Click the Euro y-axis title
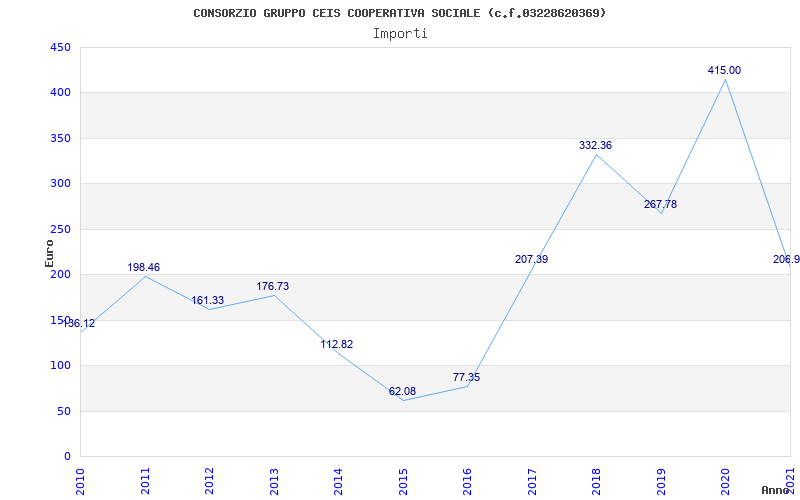This screenshot has height=500, width=800. [49, 253]
